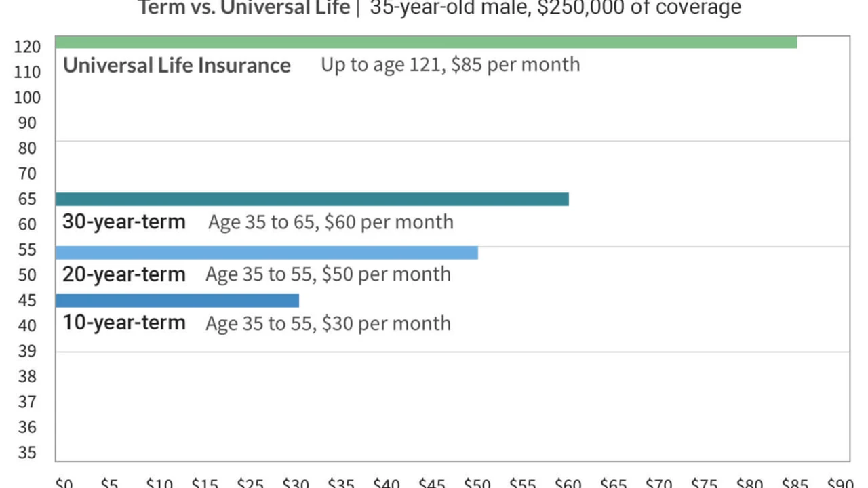Select the "10-year-term" label
Screen dimensions: 868x488
pos(123,322)
